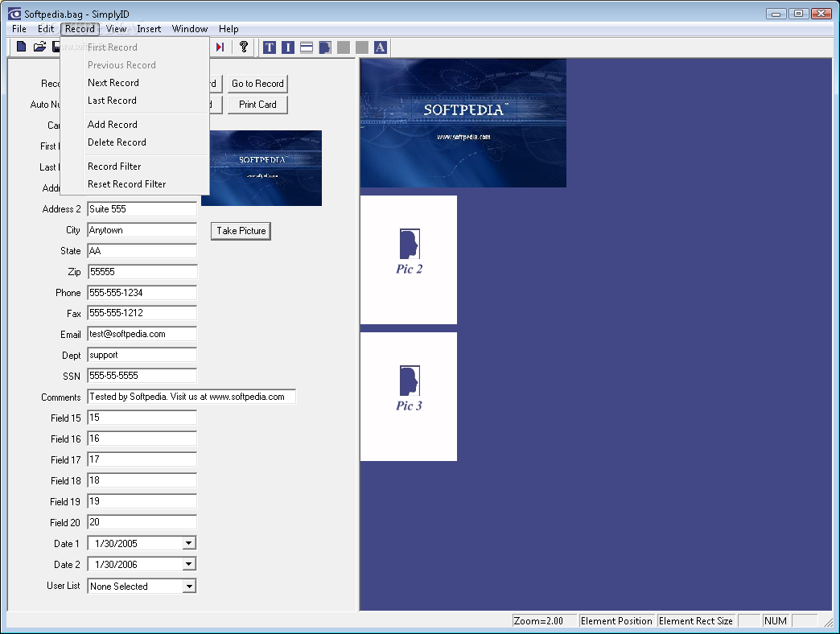Click the Zip field '55555'
840x634 pixels.
(x=142, y=272)
